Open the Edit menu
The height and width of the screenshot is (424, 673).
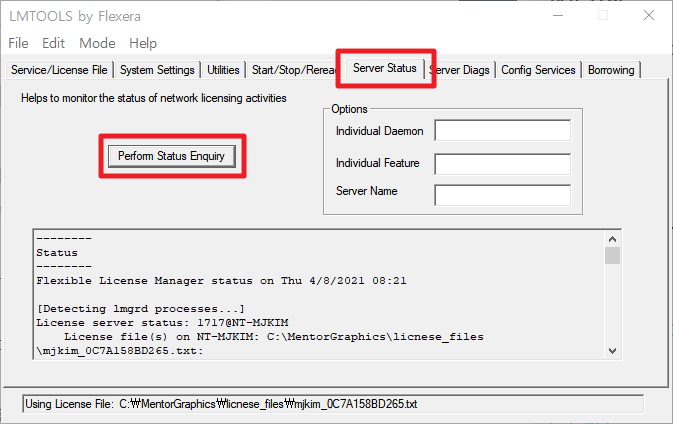tap(53, 43)
